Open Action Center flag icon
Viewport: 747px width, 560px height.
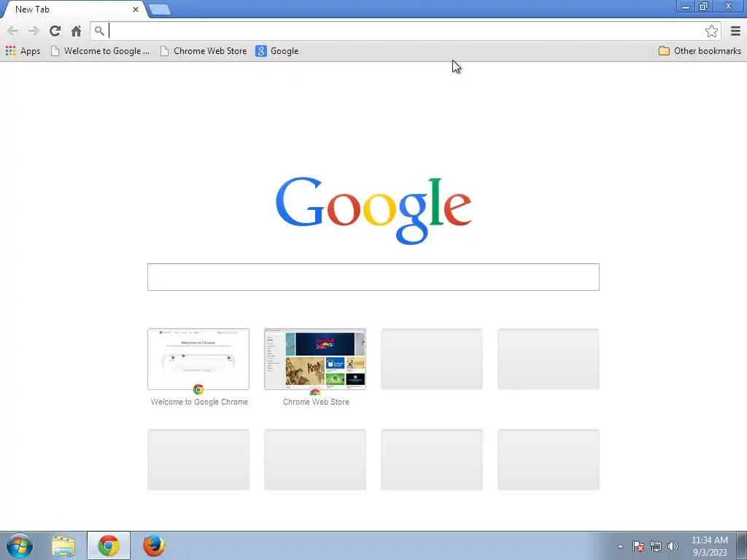point(638,546)
